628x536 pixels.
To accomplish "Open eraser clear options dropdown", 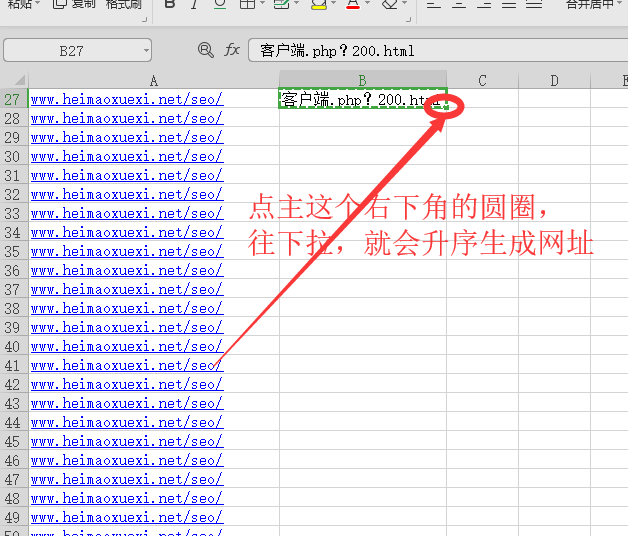I will [404, 3].
